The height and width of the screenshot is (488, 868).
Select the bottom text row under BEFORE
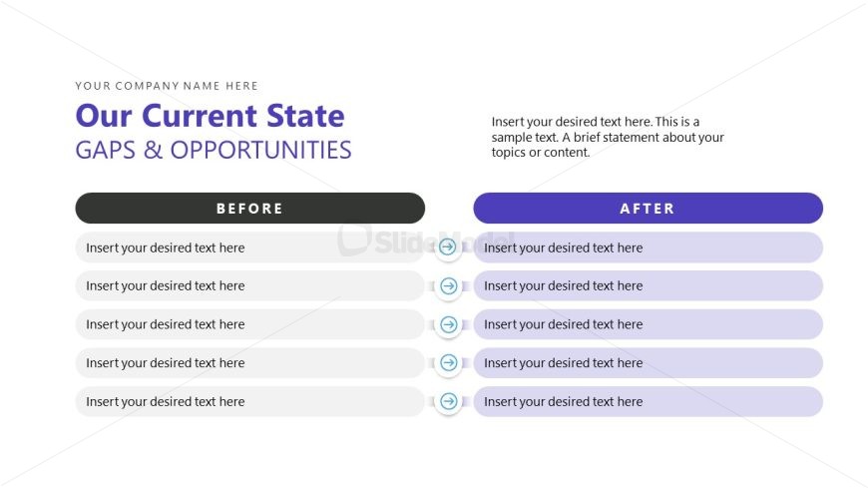(249, 401)
